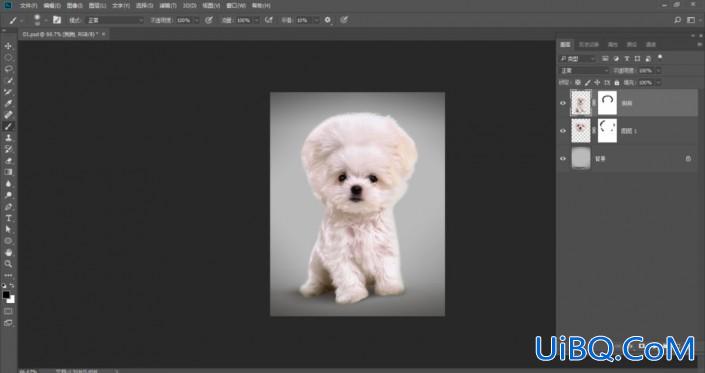Filter layers by pixel layers icon

[605, 59]
